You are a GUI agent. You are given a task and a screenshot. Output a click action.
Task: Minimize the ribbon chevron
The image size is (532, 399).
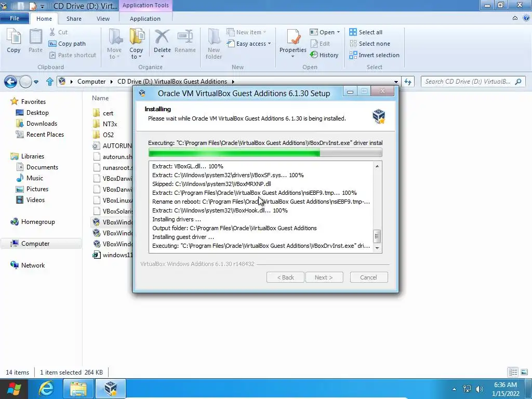pyautogui.click(x=515, y=18)
